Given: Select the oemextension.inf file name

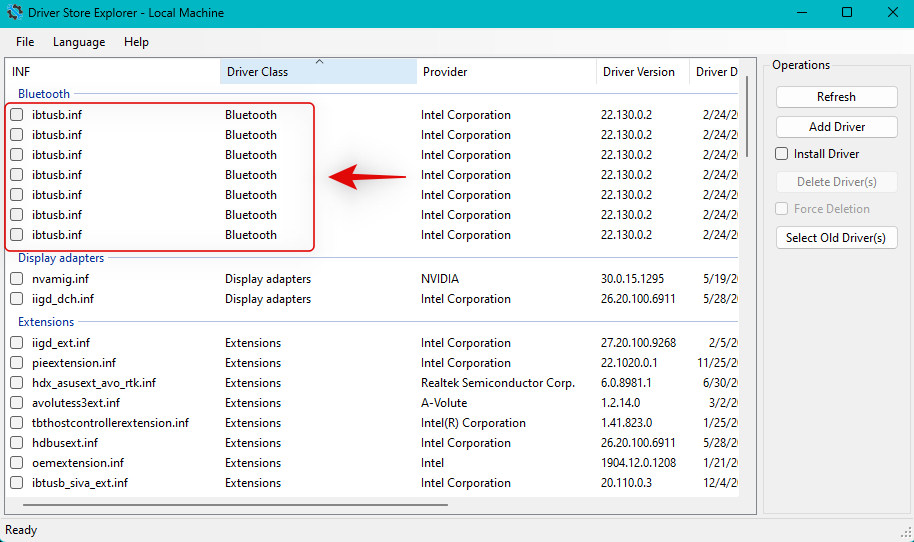Looking at the screenshot, I should click(78, 463).
